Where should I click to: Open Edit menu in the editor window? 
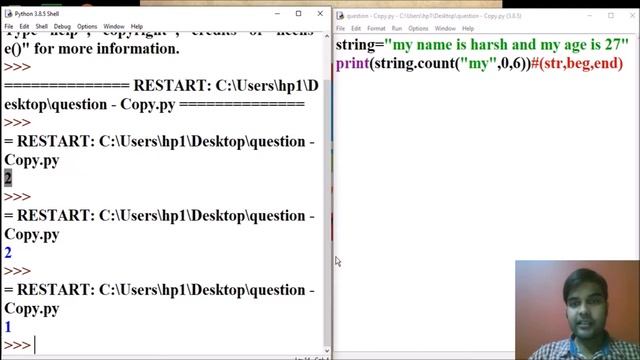pyautogui.click(x=356, y=29)
